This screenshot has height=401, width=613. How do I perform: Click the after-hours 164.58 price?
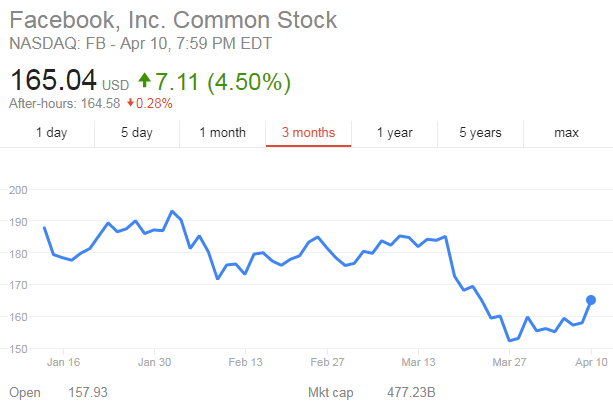[100, 103]
